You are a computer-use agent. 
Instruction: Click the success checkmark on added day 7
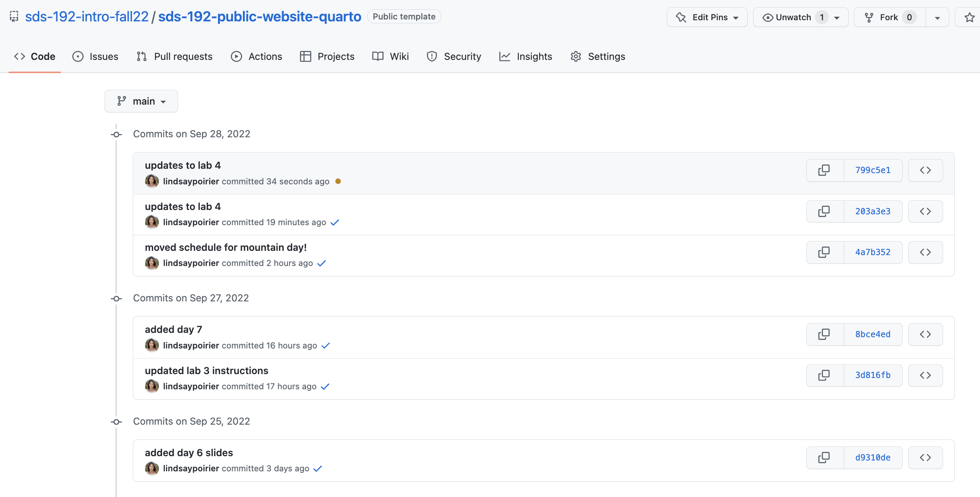pos(326,346)
